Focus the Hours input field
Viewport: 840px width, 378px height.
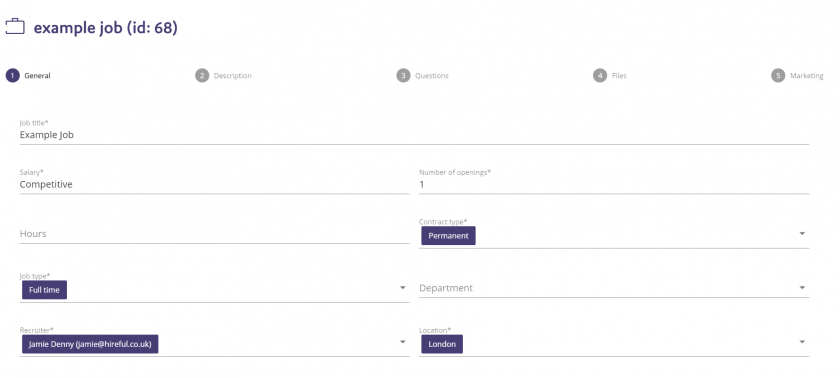[x=214, y=234]
